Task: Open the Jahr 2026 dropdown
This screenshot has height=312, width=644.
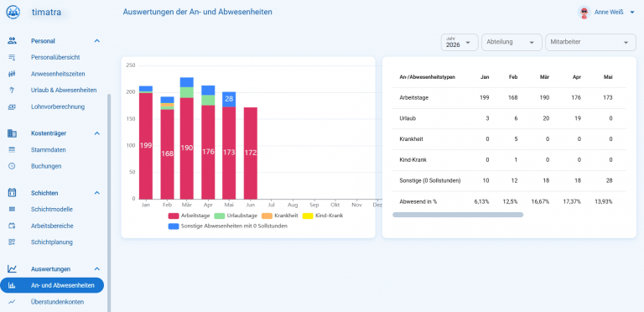Action: (460, 42)
